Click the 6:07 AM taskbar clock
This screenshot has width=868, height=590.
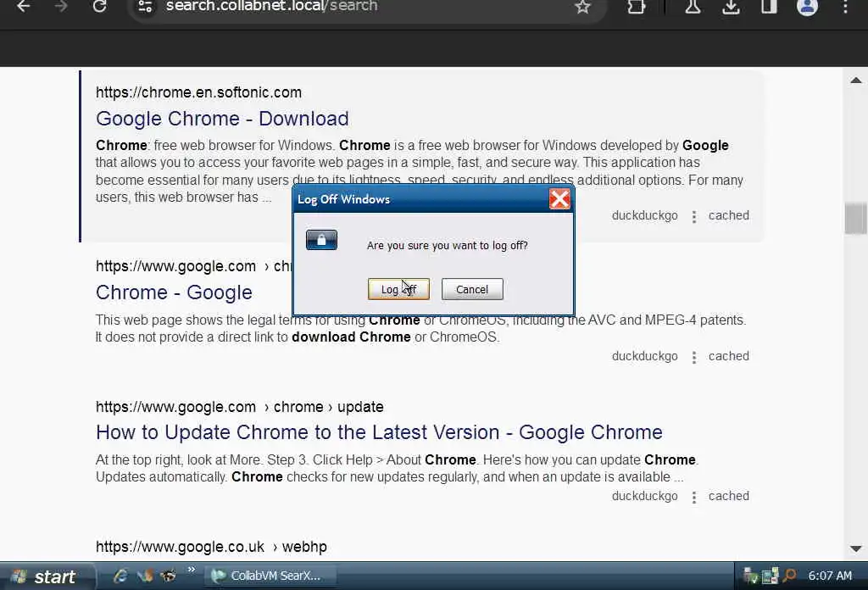[x=830, y=576]
